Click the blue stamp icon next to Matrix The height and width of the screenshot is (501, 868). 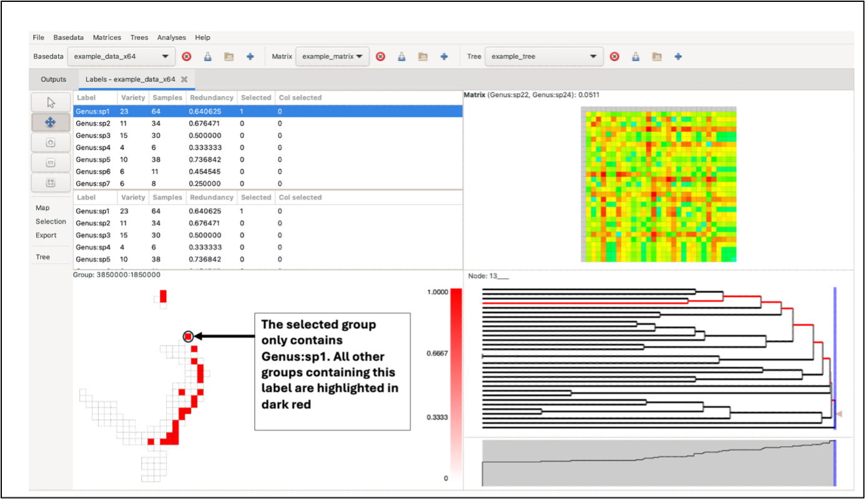(402, 56)
